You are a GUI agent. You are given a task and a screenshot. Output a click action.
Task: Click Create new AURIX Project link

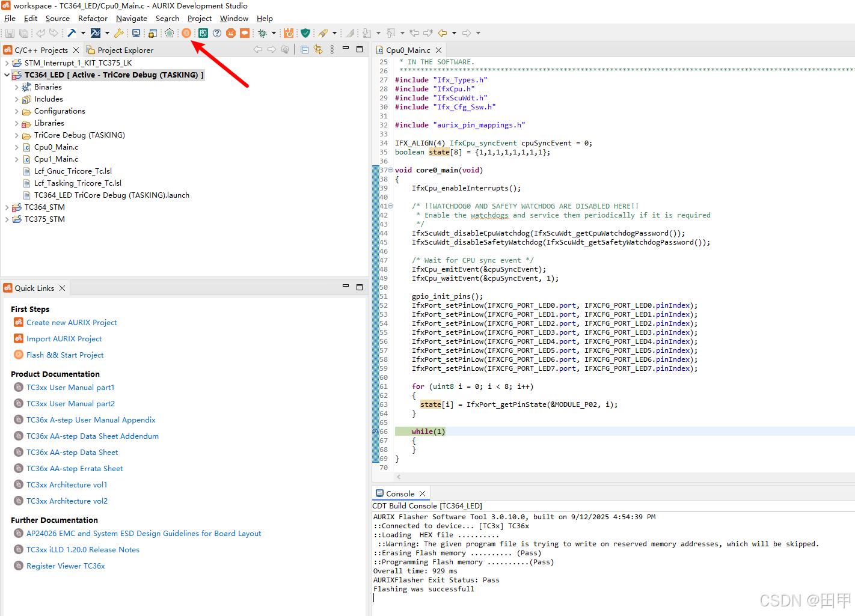(72, 323)
